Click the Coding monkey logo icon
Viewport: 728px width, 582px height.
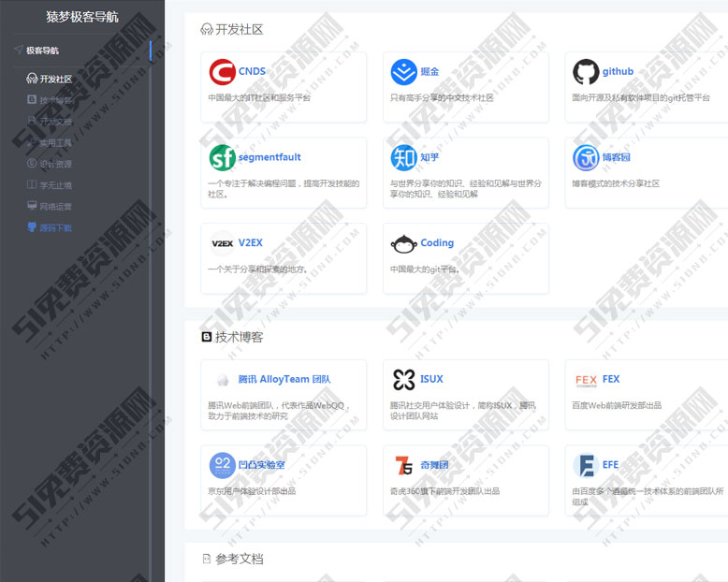404,243
